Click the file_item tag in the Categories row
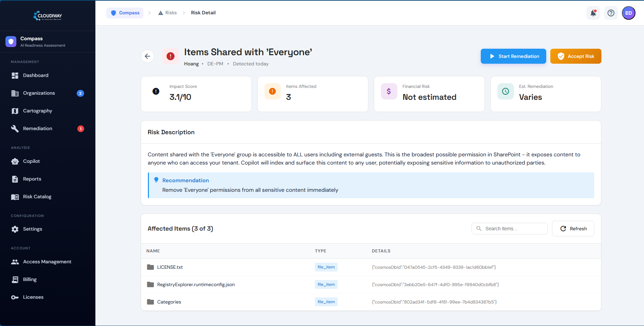The height and width of the screenshot is (326, 644). [x=326, y=302]
